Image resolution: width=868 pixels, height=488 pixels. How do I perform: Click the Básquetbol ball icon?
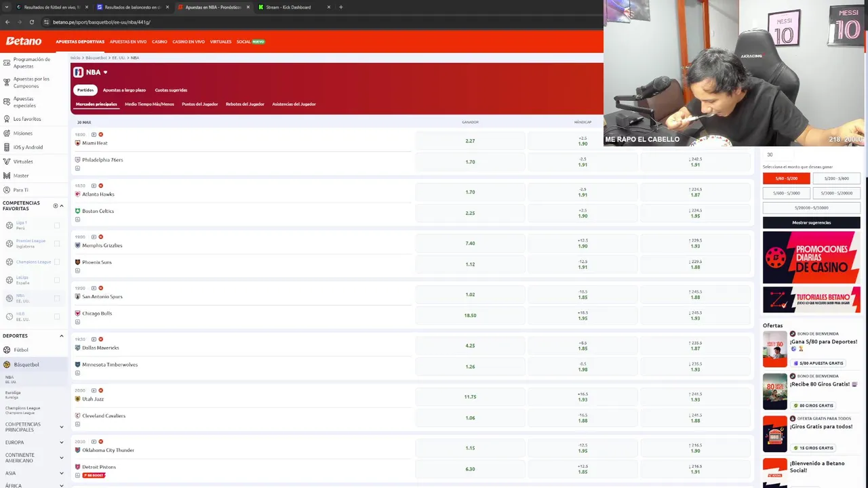pyautogui.click(x=7, y=364)
